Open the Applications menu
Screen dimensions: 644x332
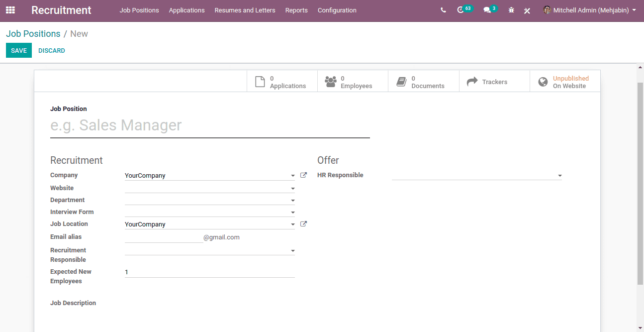(186, 10)
